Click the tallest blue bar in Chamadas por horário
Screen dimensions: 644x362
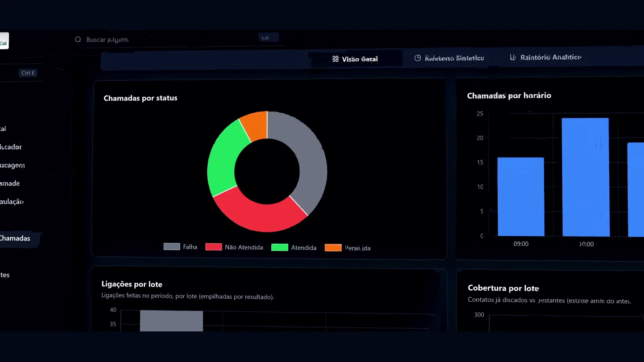coord(586,177)
